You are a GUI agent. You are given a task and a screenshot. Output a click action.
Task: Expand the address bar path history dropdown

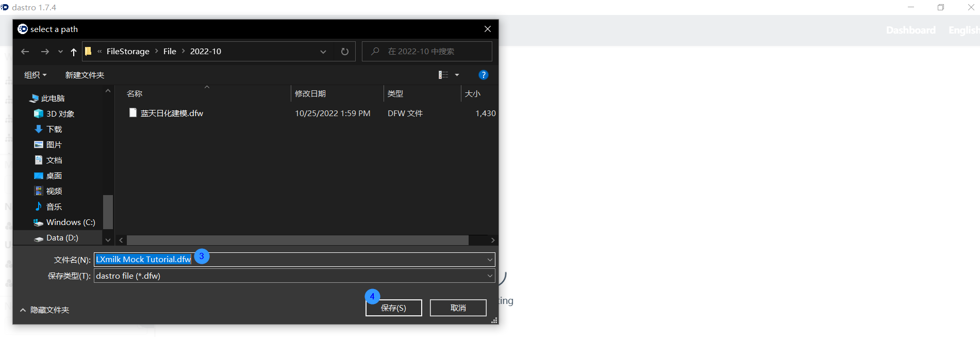(323, 52)
